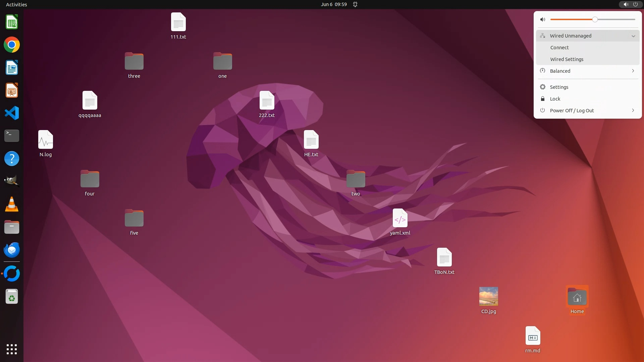Open LibreOffice Calc from the dock
This screenshot has width=644, height=362.
12,22
